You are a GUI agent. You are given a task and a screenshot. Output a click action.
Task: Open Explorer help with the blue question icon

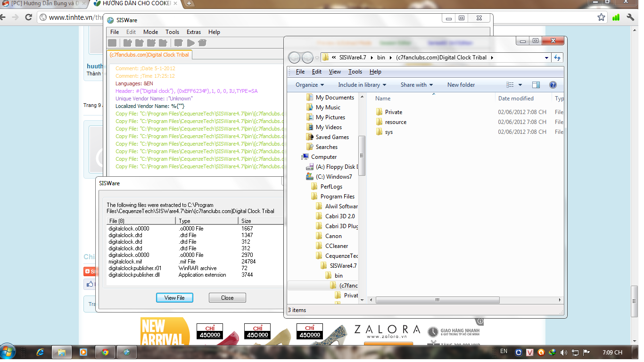click(553, 85)
